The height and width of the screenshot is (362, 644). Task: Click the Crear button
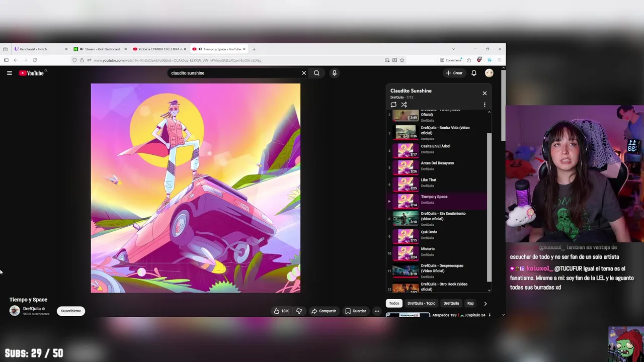point(454,73)
